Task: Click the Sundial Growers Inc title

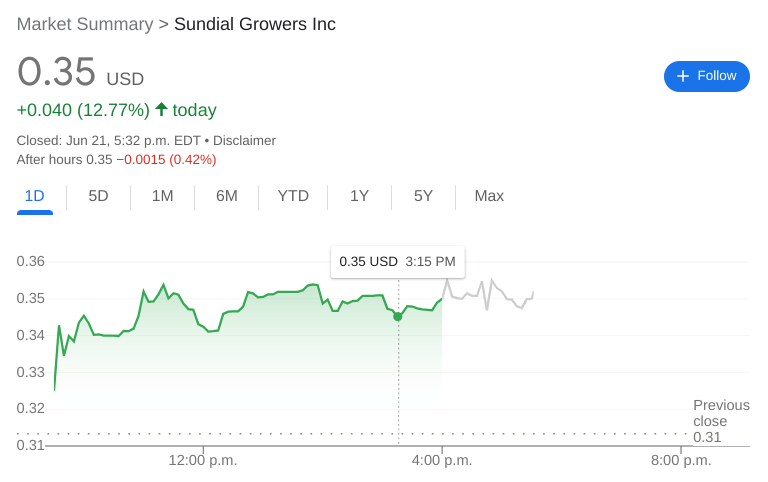Action: (x=255, y=24)
